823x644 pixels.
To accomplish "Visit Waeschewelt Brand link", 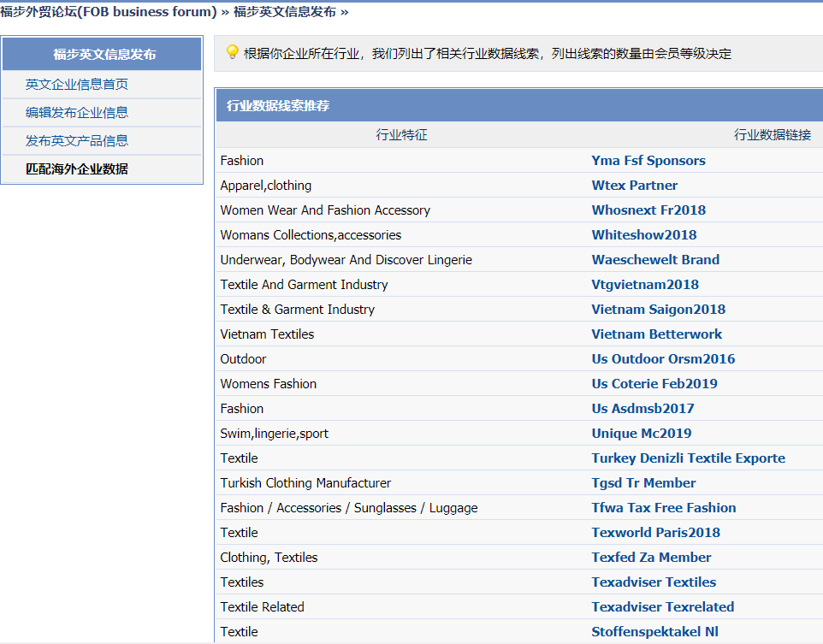I will (655, 260).
